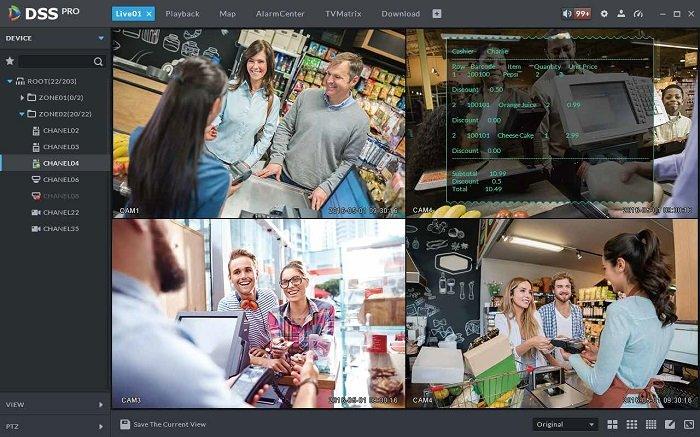Collapse the ZONE02(20/22) folder
This screenshot has width=700, height=437.
point(22,114)
